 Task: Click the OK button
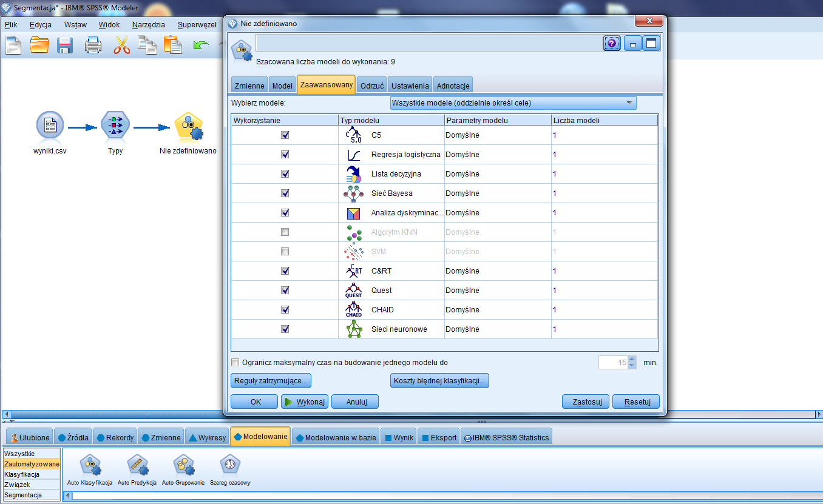pyautogui.click(x=255, y=402)
